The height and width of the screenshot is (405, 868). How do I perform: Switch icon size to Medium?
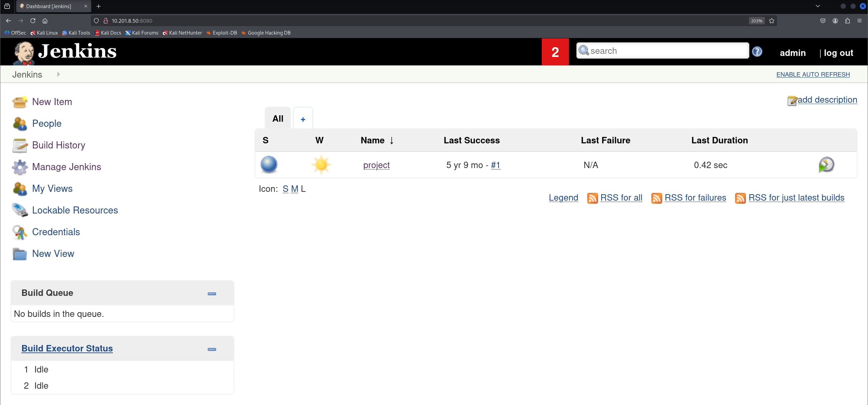point(294,189)
